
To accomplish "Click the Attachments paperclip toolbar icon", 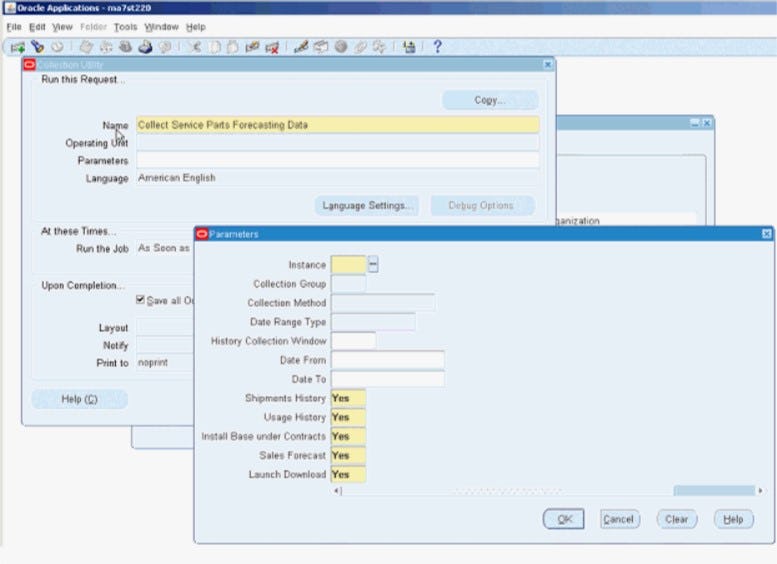I will coord(360,47).
